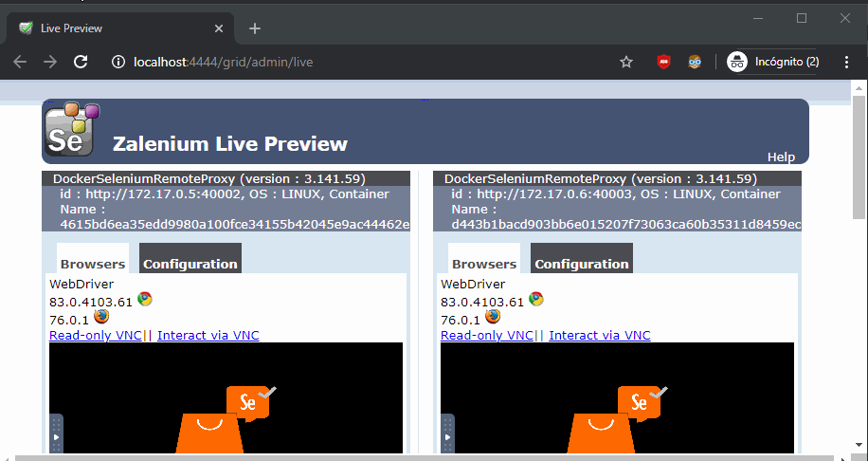
Task: Reload the page
Action: [81, 62]
